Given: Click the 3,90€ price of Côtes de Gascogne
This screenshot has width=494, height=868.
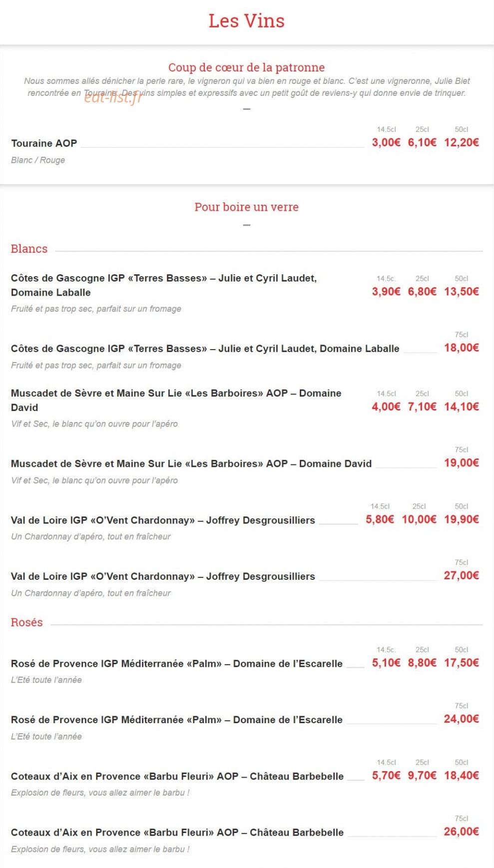Looking at the screenshot, I should coord(386,292).
